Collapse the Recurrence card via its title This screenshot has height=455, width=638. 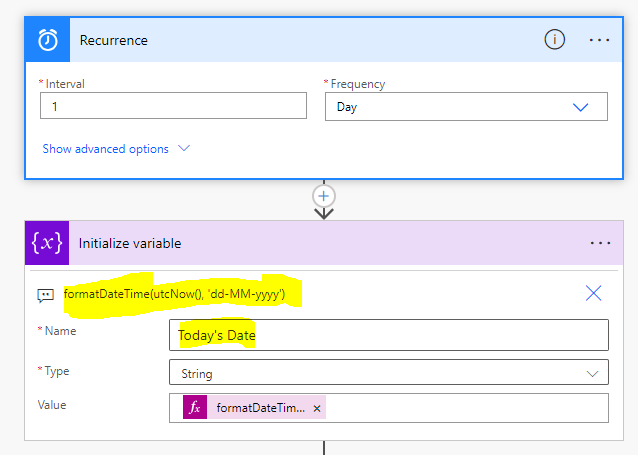114,40
